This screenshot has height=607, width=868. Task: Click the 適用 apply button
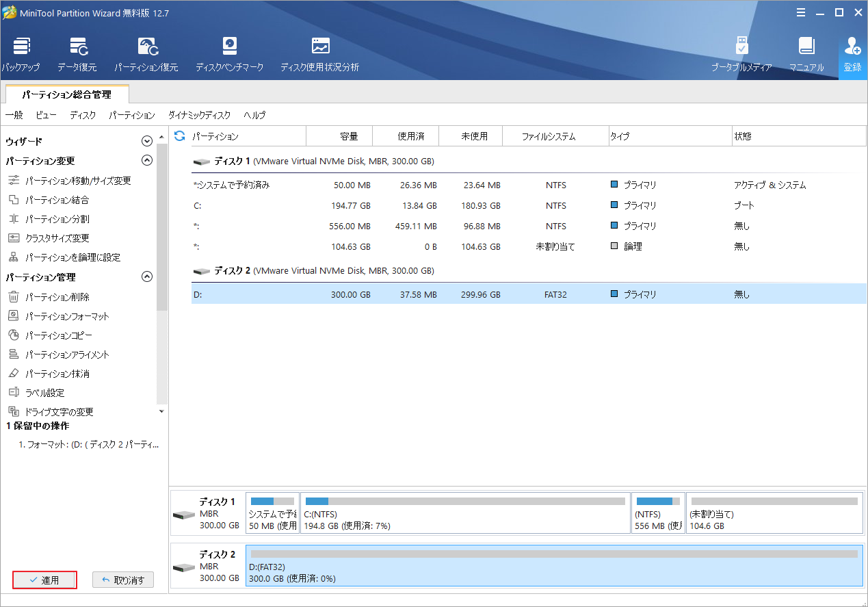pos(44,580)
